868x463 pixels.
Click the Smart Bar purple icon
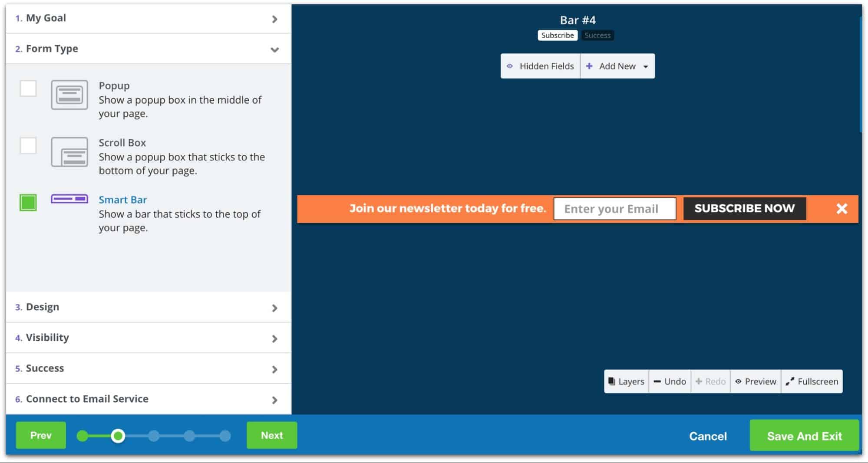point(69,199)
